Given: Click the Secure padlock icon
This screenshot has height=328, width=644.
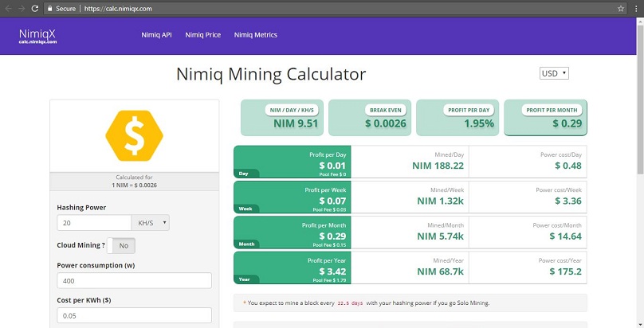Looking at the screenshot, I should click(x=49, y=8).
